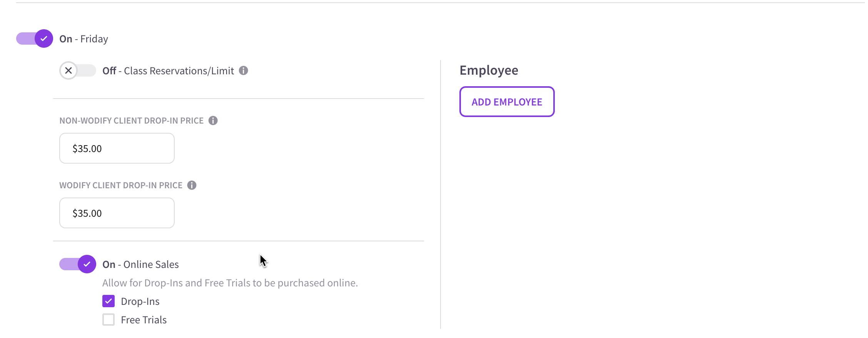Click the "WODIFY CLIENT DROP-IN PRICE" field label
This screenshot has width=868, height=338.
121,186
